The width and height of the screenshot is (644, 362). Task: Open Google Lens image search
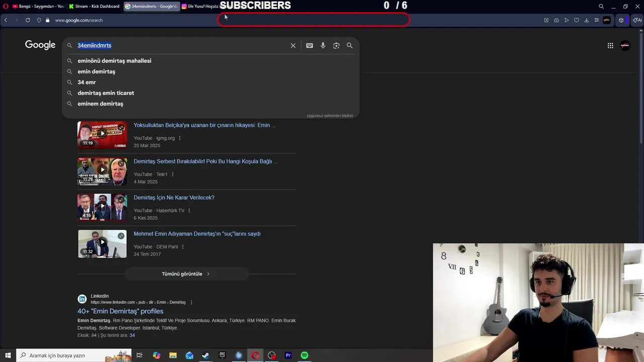[336, 46]
